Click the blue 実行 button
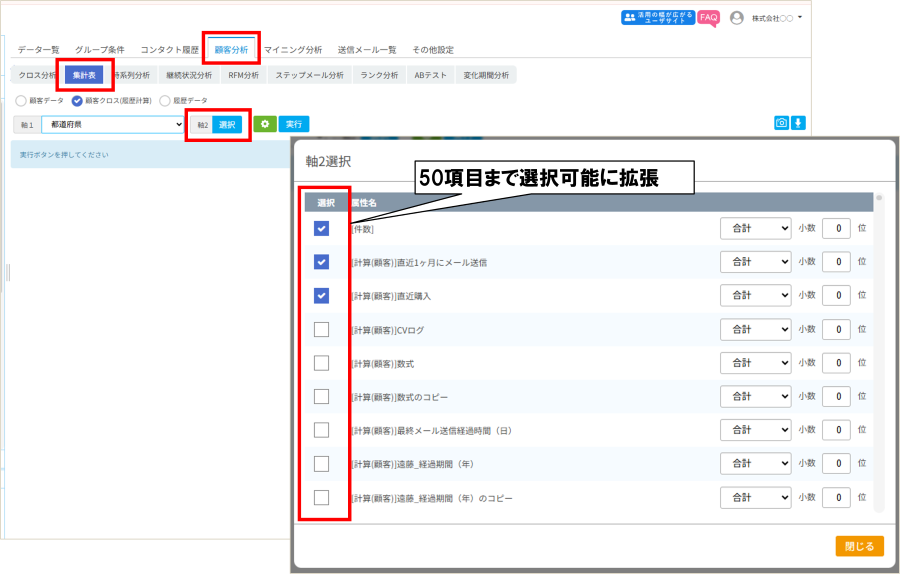The image size is (900, 574). (294, 124)
